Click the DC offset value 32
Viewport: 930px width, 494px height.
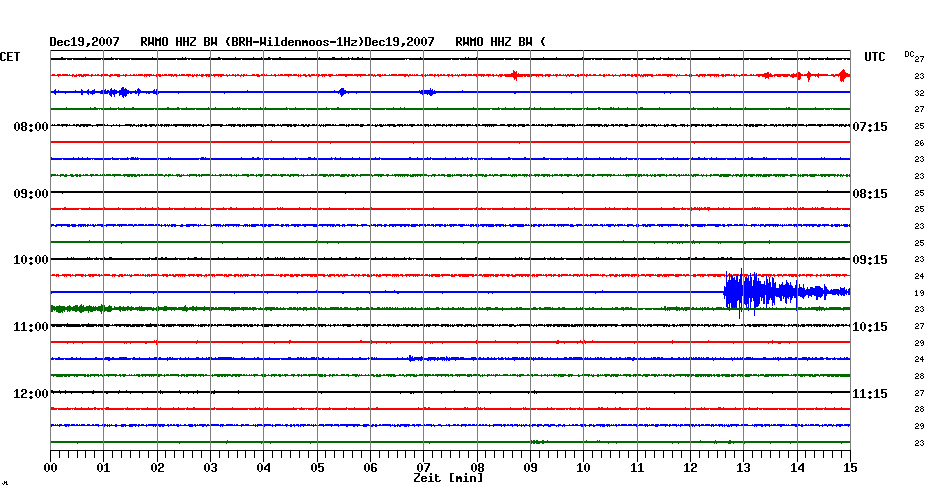(x=919, y=93)
